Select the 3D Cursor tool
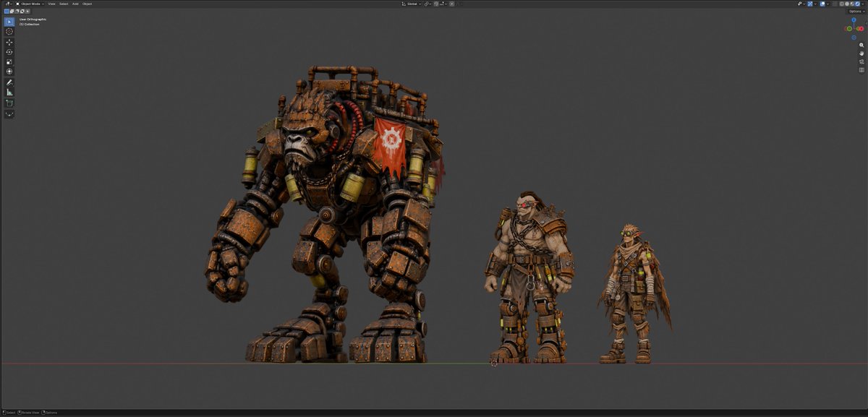 [9, 31]
